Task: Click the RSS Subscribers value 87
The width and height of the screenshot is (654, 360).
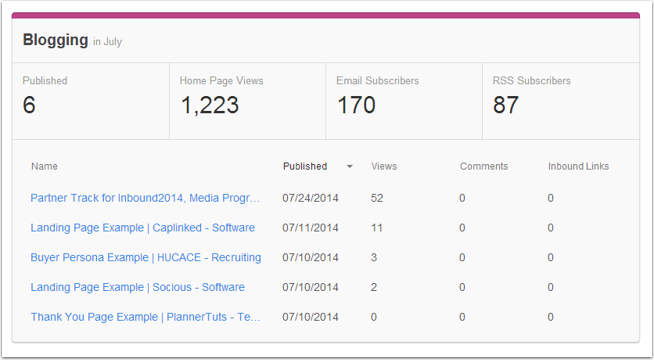Action: pyautogui.click(x=506, y=105)
